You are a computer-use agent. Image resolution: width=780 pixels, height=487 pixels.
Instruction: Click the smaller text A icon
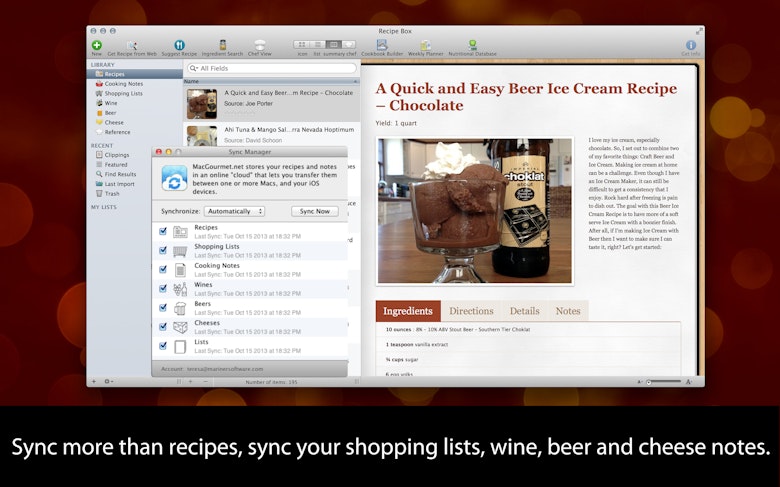pyautogui.click(x=640, y=382)
